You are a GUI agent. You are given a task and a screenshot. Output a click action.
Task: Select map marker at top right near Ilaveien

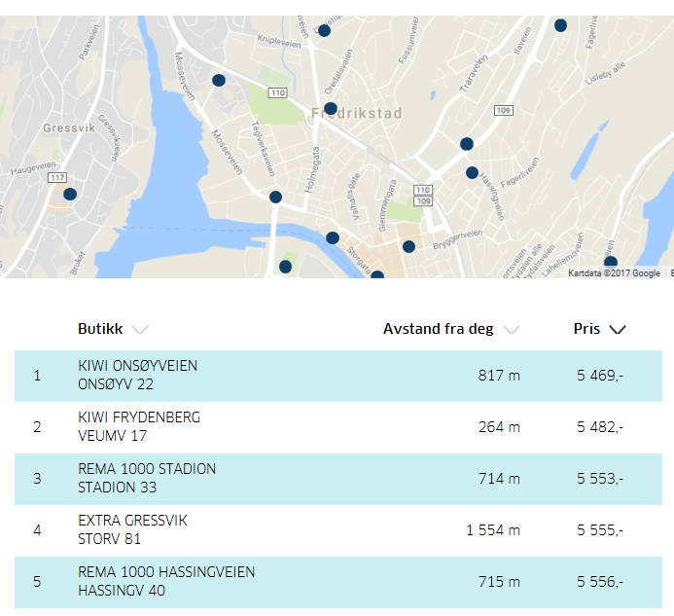click(x=560, y=25)
